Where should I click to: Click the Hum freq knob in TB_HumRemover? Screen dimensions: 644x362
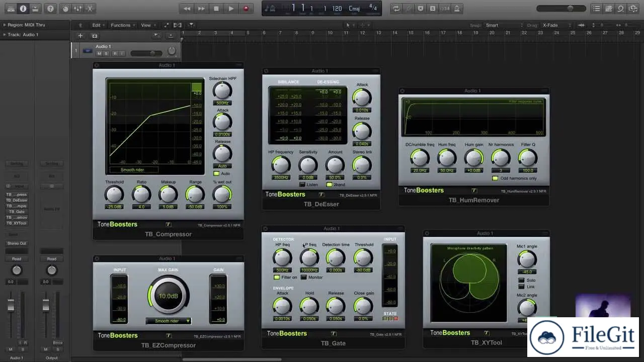[447, 158]
